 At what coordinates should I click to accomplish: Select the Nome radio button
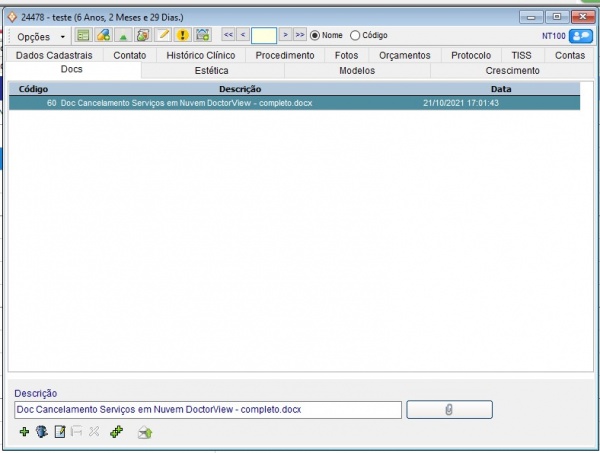click(316, 35)
